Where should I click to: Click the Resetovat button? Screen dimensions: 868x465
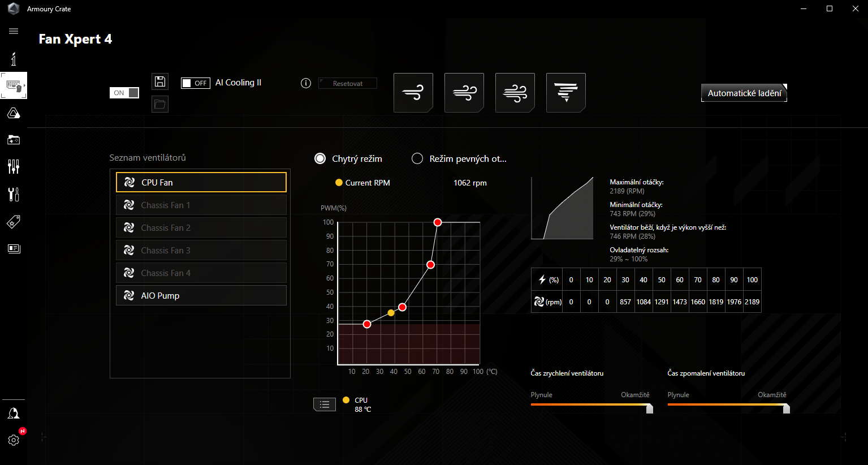(348, 84)
